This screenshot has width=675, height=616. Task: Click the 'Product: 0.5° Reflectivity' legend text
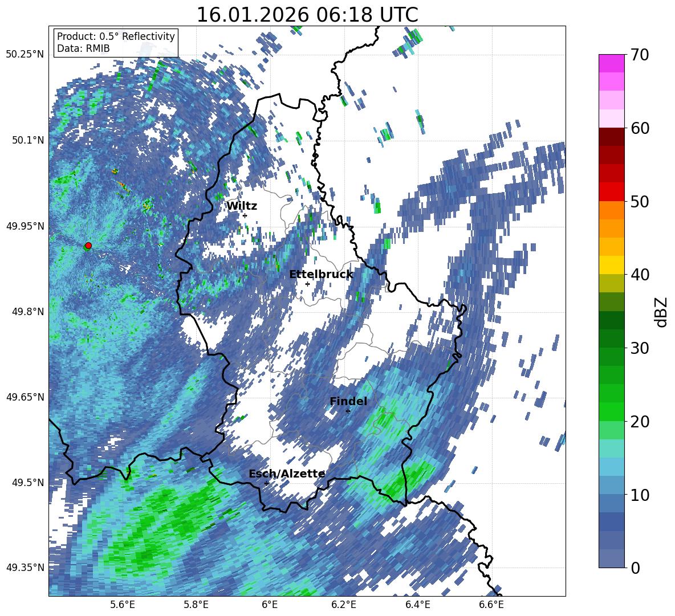pos(116,36)
